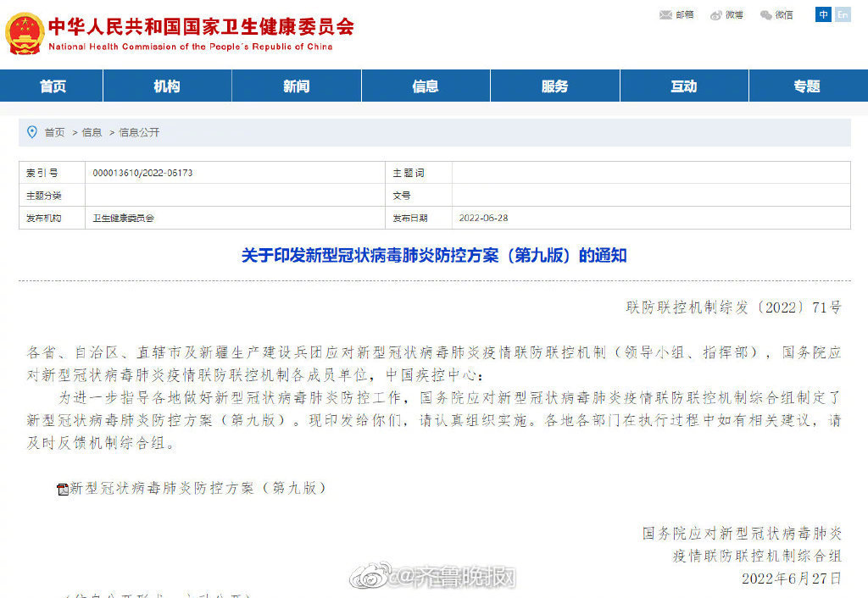Open the attachment document icon
This screenshot has height=598, width=868.
[60, 488]
